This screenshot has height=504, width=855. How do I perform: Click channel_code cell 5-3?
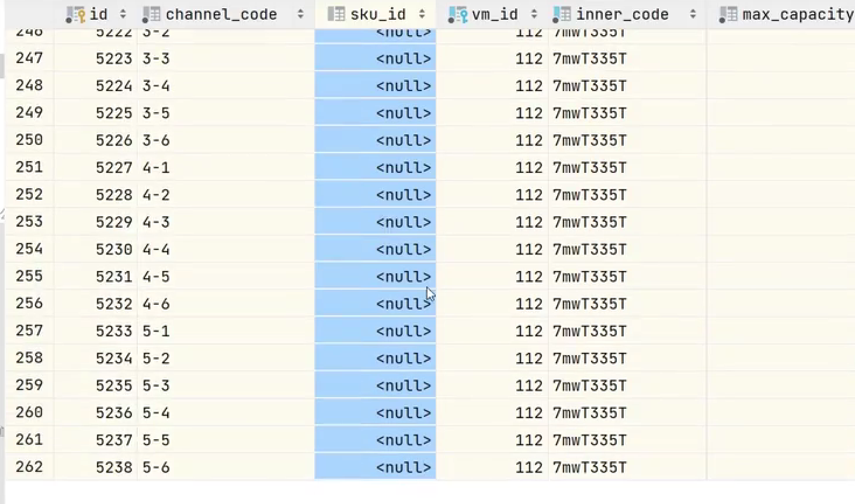(226, 385)
